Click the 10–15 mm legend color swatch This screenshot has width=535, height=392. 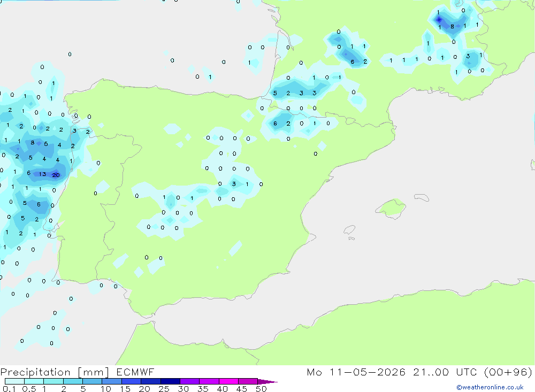coord(112,381)
